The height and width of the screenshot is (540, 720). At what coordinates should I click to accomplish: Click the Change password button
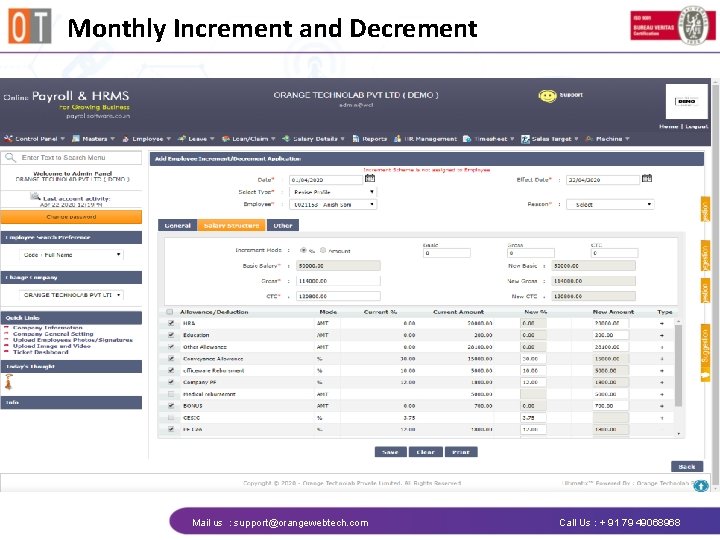[71, 217]
